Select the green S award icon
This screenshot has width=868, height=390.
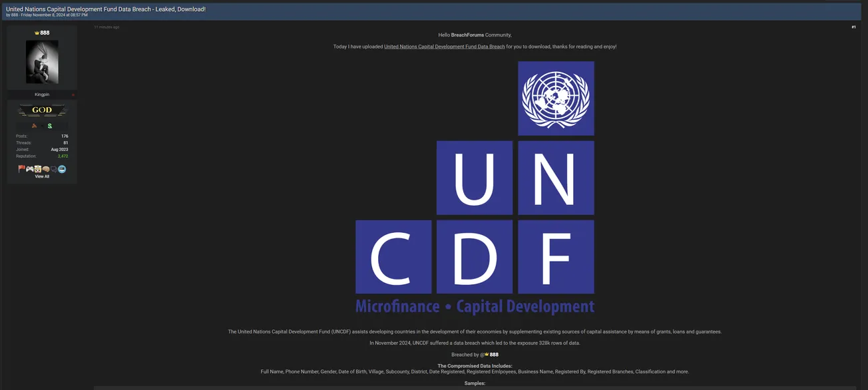(x=50, y=126)
